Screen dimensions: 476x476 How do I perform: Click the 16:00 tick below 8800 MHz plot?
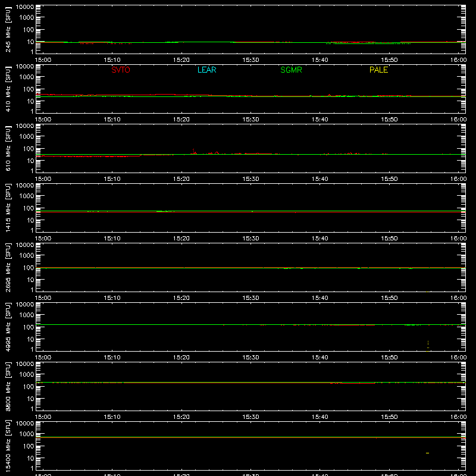(458, 417)
